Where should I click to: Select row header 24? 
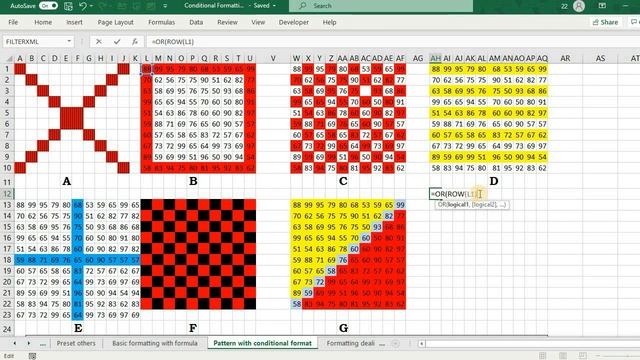[7, 329]
